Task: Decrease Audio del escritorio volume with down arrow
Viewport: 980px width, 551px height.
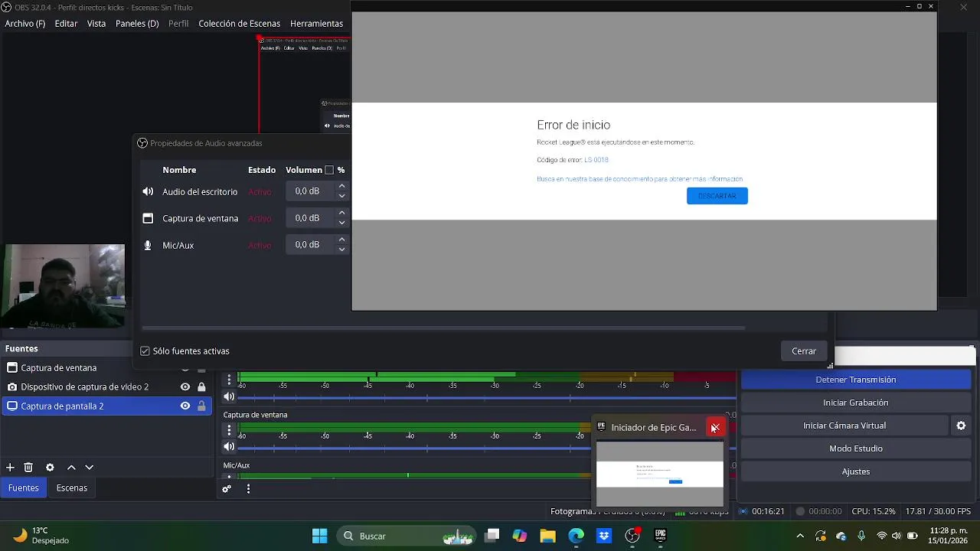Action: (341, 196)
